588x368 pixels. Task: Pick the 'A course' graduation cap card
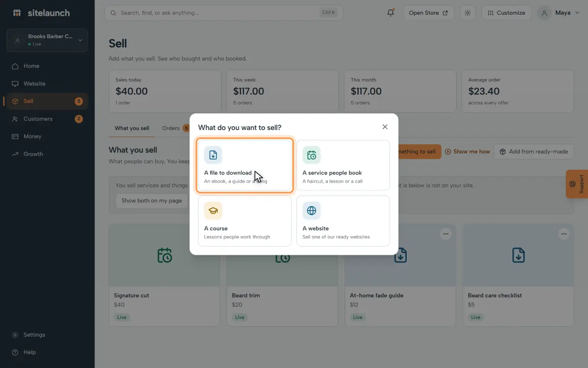(245, 221)
